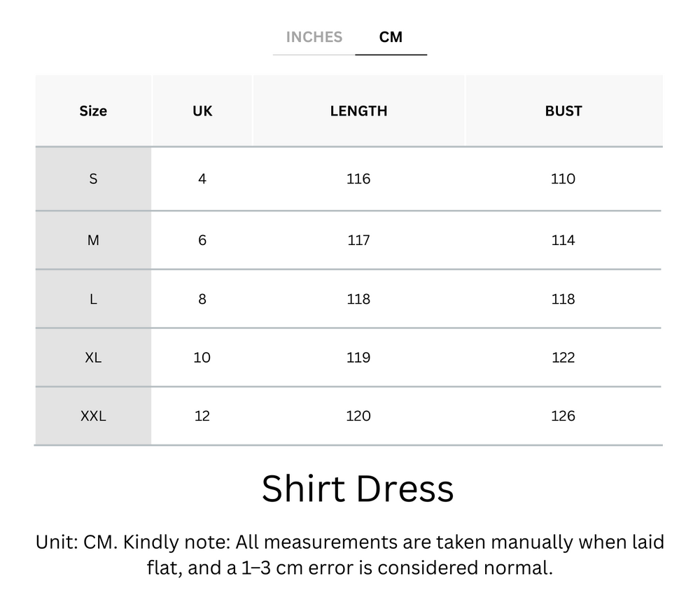Click the measurement disclaimer text
This screenshot has height=602, width=700.
350,553
